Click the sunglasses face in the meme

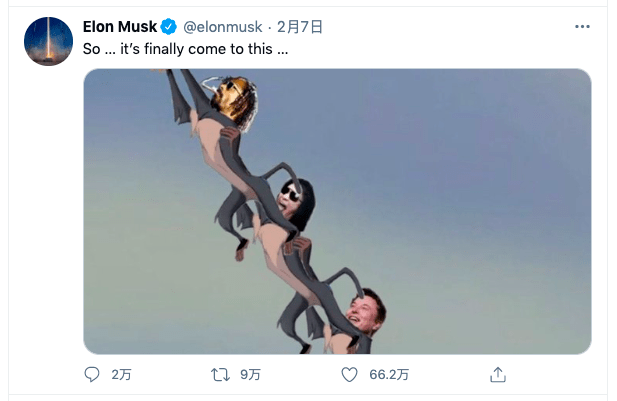tap(295, 198)
